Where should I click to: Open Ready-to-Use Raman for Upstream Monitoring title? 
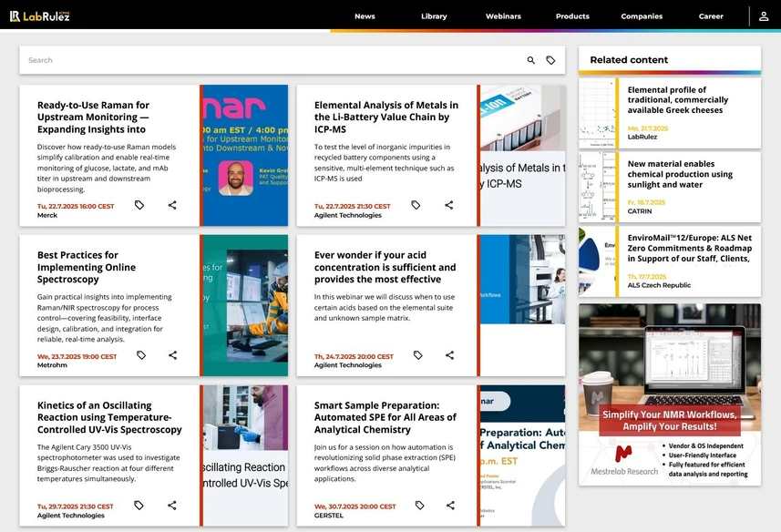(x=93, y=117)
